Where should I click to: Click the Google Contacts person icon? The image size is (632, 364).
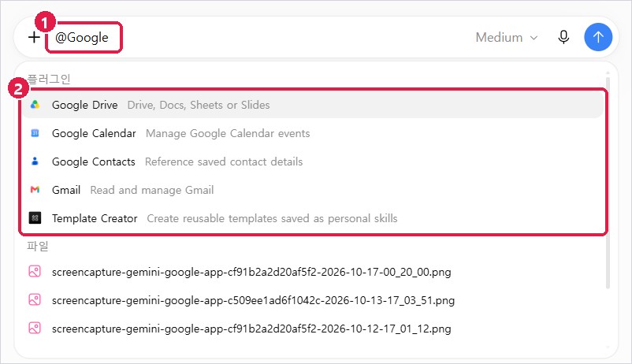tap(35, 162)
